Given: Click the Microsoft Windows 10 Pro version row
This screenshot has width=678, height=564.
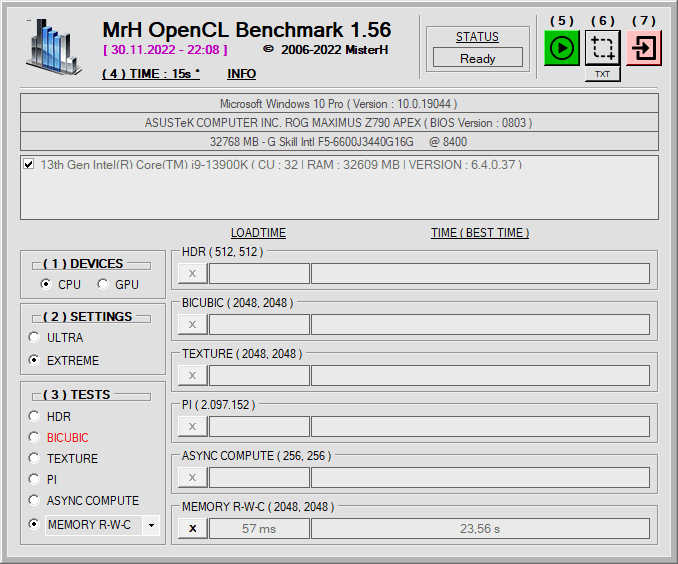Looking at the screenshot, I should [x=339, y=104].
